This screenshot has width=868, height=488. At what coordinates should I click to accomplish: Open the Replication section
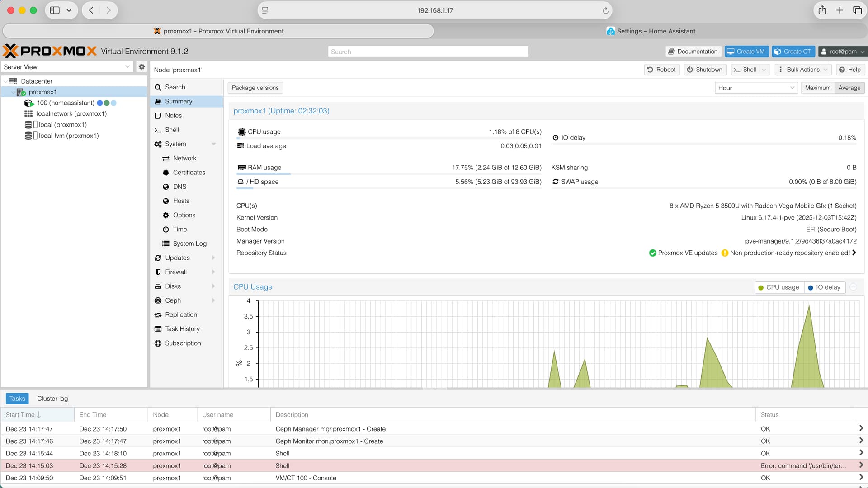pyautogui.click(x=181, y=315)
